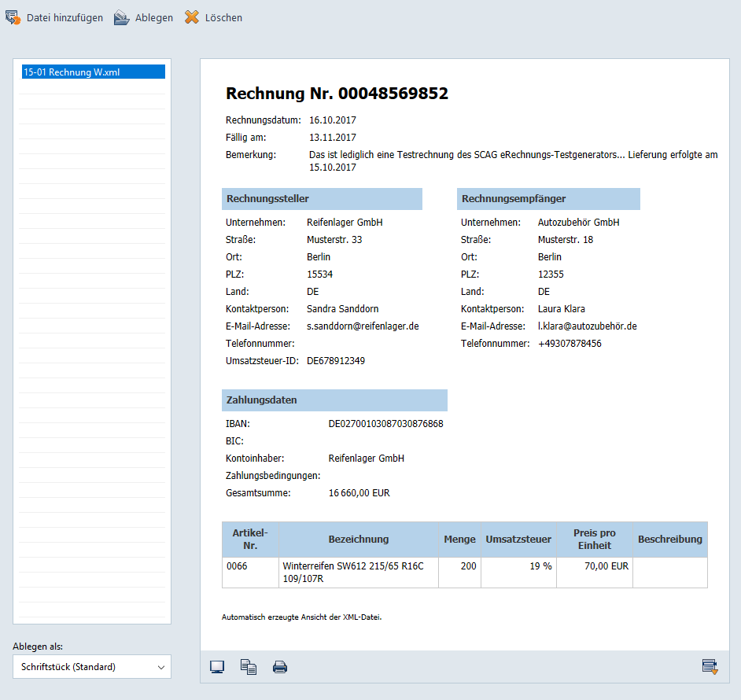Select file 15-01 Rechnung W.xml in list
This screenshot has height=700, width=741.
92,72
